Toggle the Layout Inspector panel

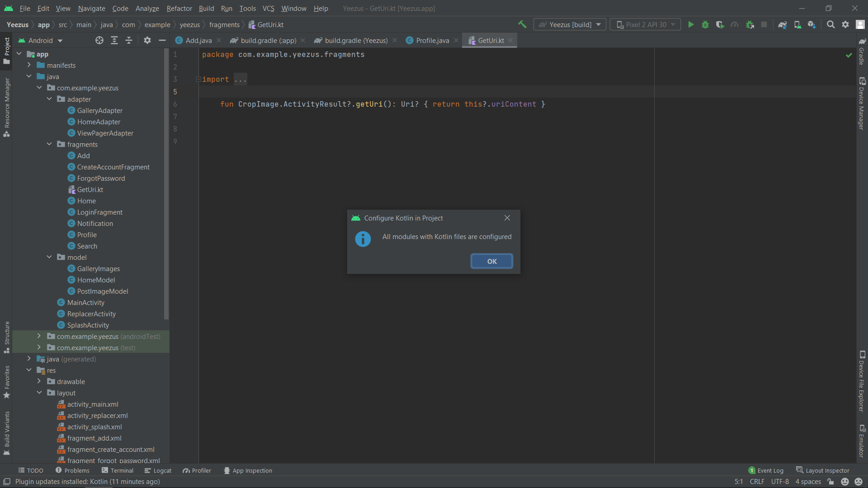826,470
